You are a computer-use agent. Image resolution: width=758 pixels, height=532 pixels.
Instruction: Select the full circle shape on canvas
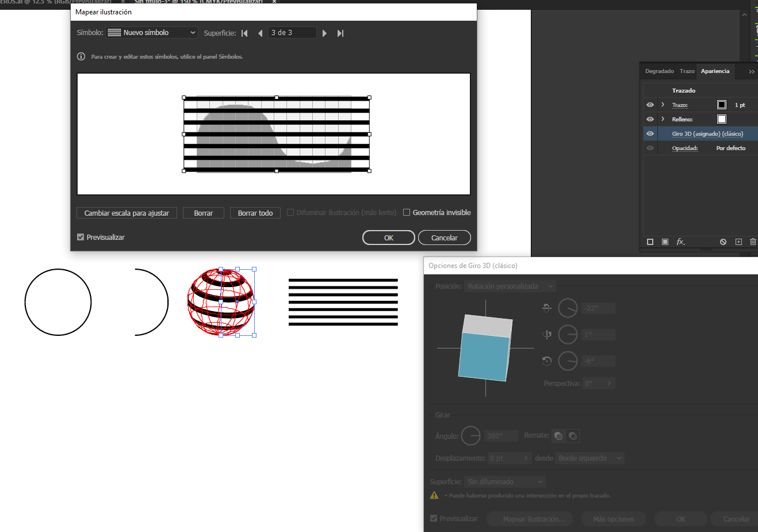58,302
